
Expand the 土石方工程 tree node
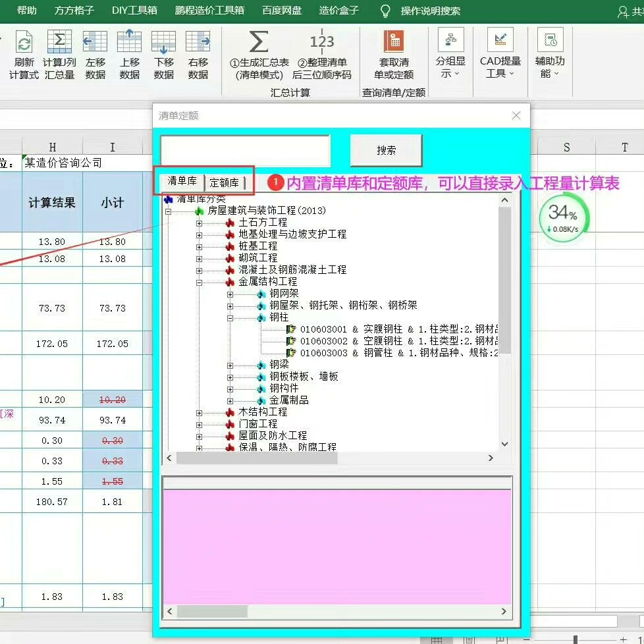pyautogui.click(x=199, y=223)
